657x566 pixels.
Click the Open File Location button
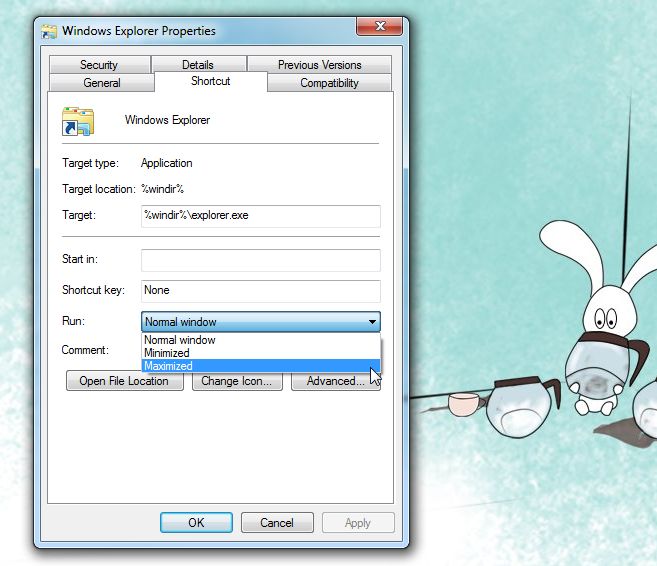124,381
